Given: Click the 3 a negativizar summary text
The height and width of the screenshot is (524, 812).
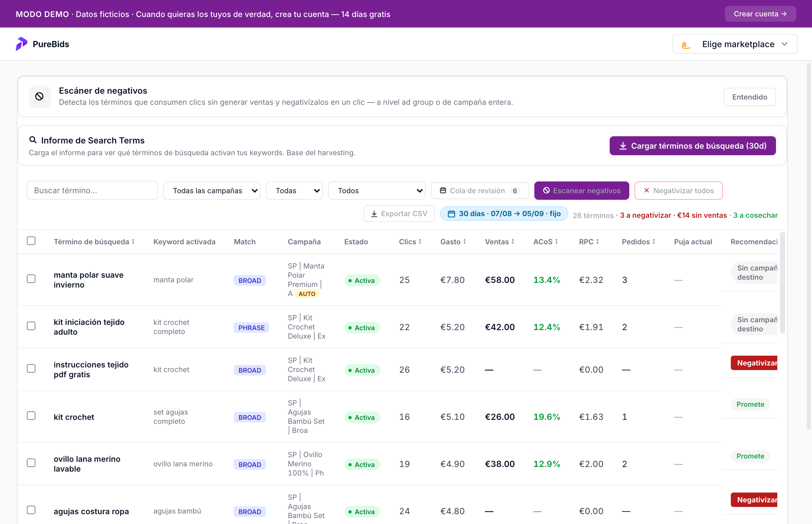Looking at the screenshot, I should [x=645, y=215].
